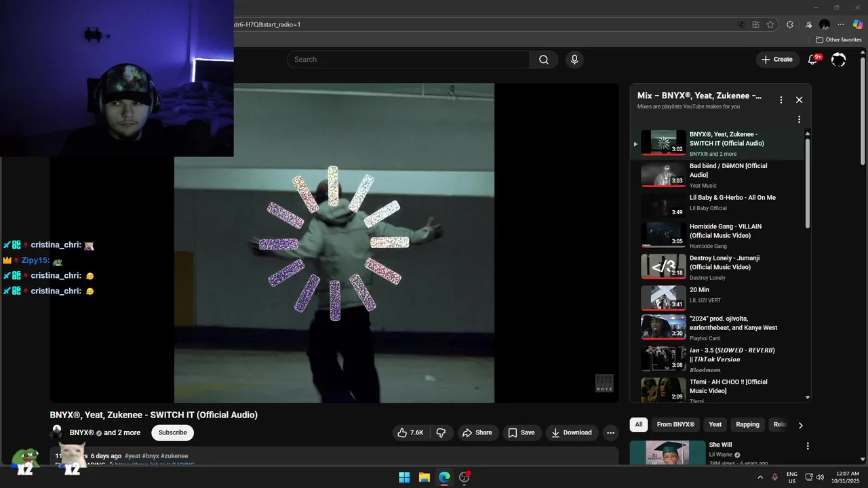Click taskbar microphone status icon
The width and height of the screenshot is (868, 488).
point(774,477)
